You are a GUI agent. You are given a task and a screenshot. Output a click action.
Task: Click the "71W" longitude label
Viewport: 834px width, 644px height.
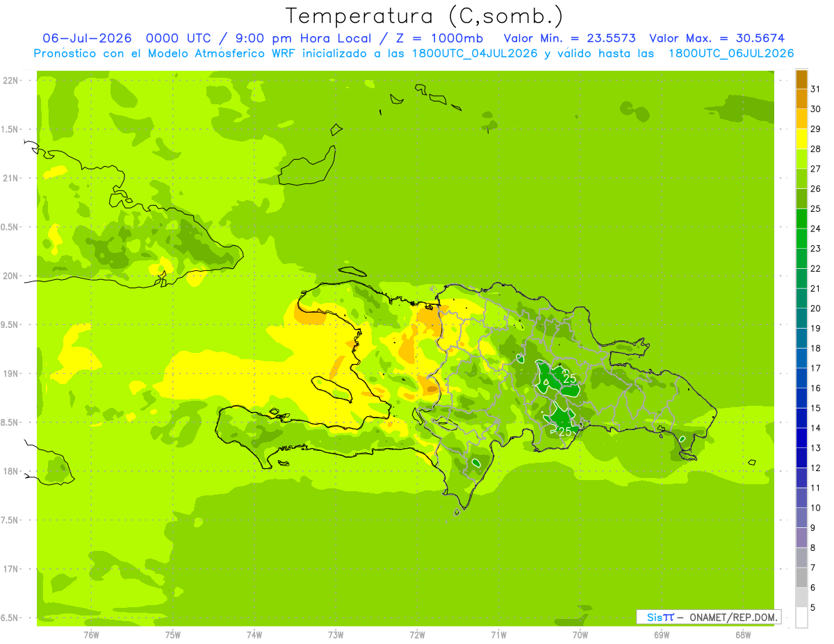[498, 634]
